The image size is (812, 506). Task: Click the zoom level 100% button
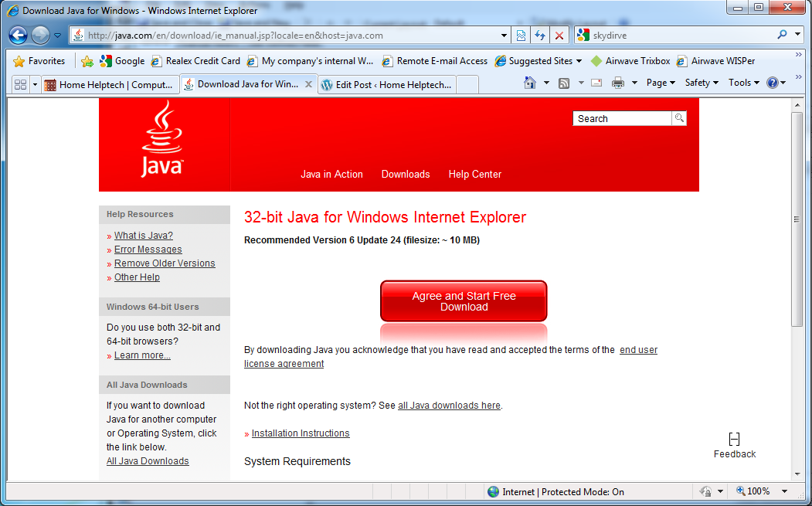click(753, 491)
